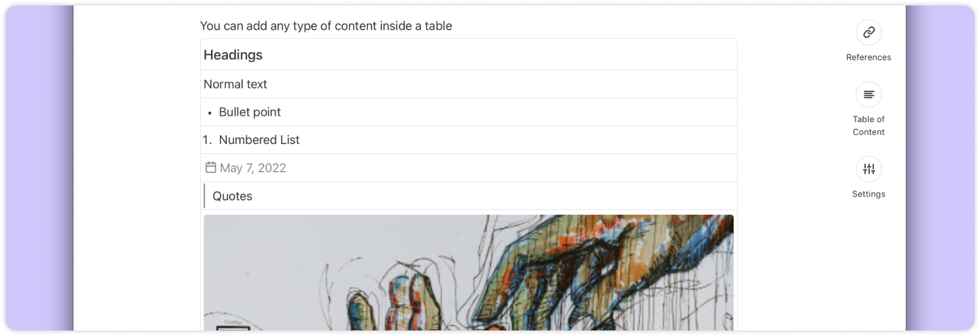The height and width of the screenshot is (336, 980).
Task: Select the May 7, 2022 date
Action: (x=253, y=168)
